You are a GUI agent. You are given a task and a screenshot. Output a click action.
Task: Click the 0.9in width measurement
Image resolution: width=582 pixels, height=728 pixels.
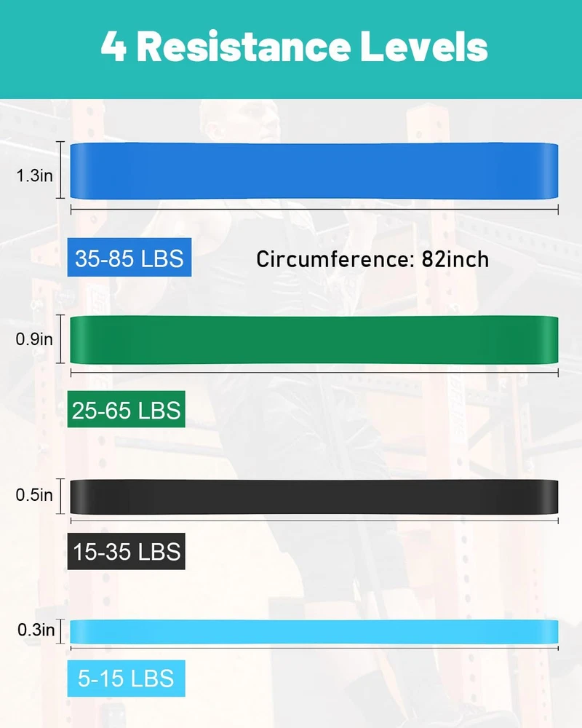tap(34, 340)
